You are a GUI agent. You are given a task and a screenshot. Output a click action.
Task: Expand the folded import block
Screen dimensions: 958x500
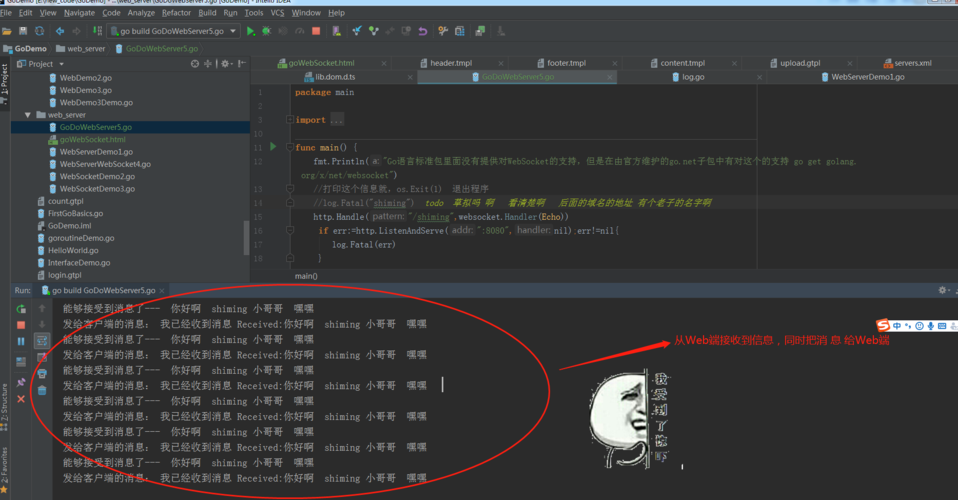pos(290,120)
